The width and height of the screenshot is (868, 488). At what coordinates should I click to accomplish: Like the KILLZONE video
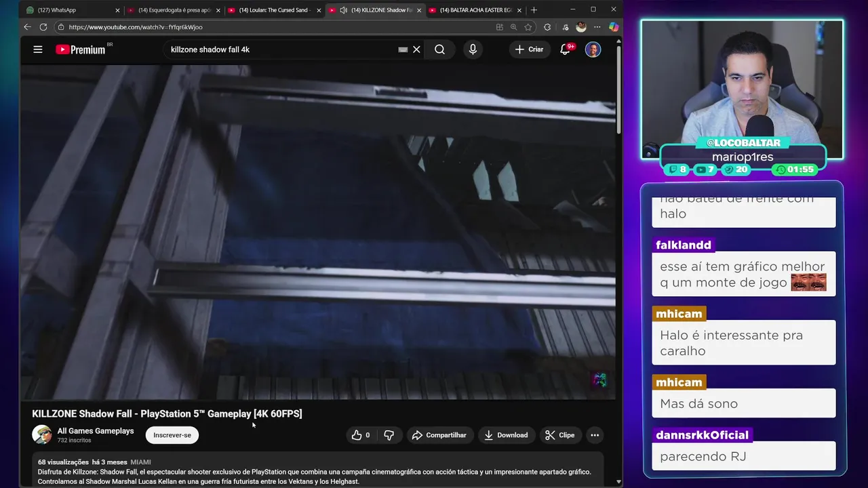[x=361, y=435]
